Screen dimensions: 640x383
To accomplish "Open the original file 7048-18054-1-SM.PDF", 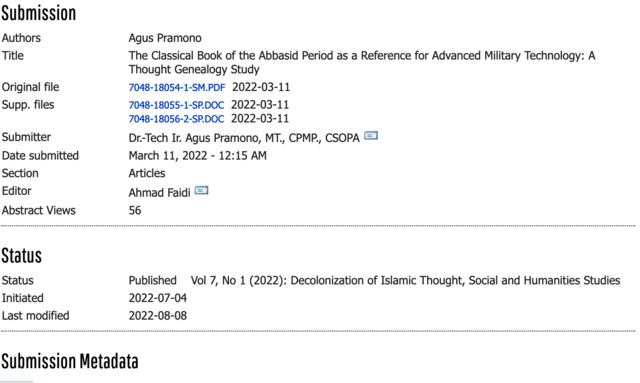I will 177,87.
